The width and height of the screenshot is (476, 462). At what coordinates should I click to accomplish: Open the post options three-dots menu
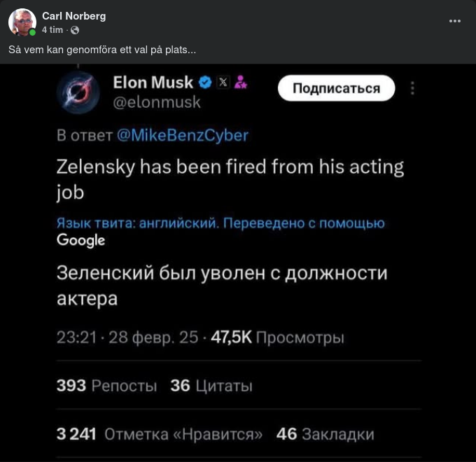455,21
